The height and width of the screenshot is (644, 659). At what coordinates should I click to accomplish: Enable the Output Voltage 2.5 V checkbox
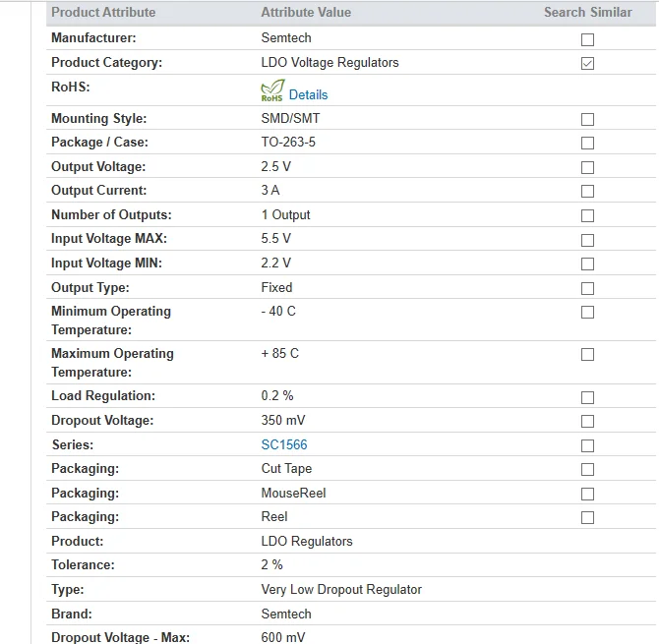click(x=587, y=167)
